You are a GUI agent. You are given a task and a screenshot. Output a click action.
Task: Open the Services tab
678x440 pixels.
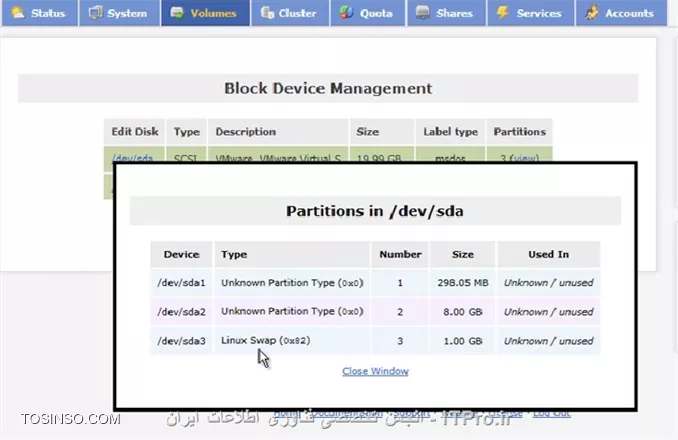(531, 13)
